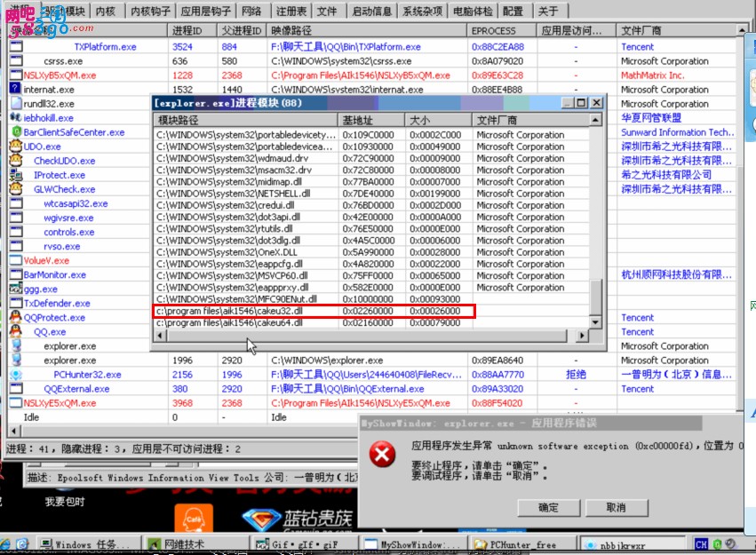Click process list horizontal scroll left arrow
756x555 pixels.
pyautogui.click(x=14, y=431)
